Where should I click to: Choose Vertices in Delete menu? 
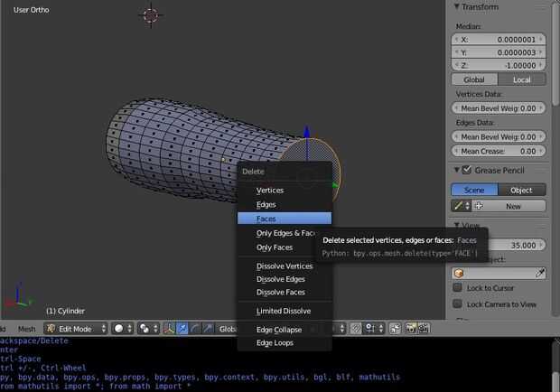(285, 191)
